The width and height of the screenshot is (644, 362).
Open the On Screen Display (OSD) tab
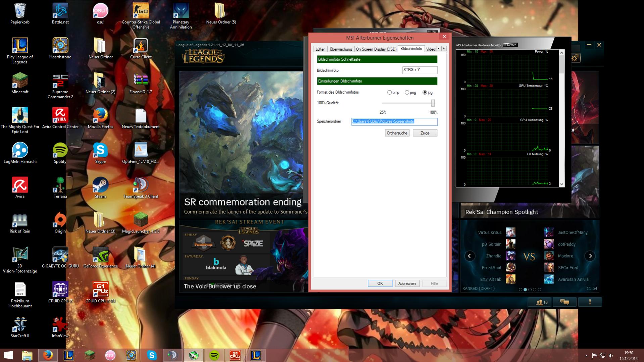click(x=376, y=49)
